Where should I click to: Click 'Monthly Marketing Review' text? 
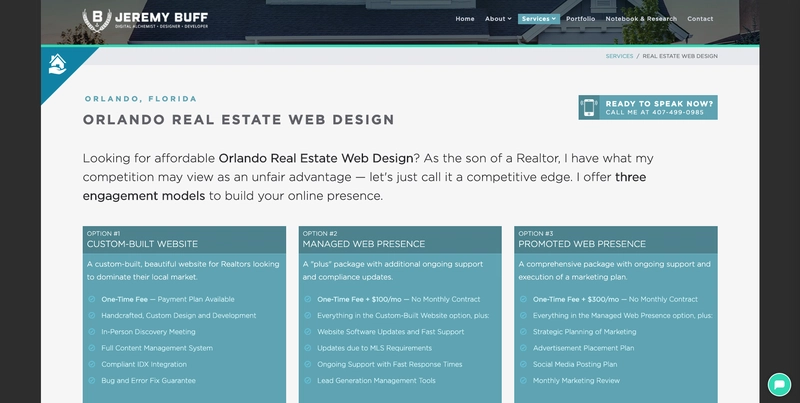[577, 381]
